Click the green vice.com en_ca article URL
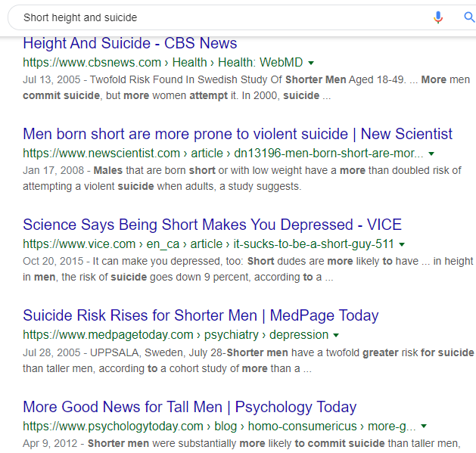The height and width of the screenshot is (453, 476). click(x=208, y=244)
